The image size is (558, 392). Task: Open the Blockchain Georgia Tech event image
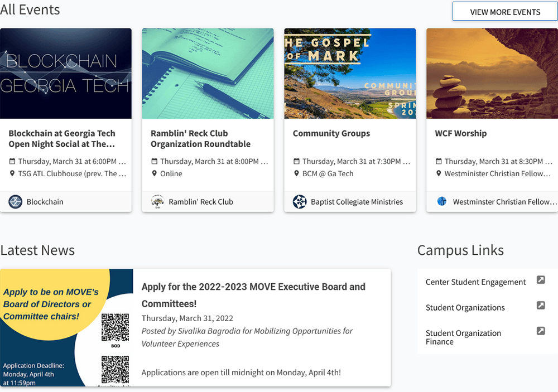66,73
